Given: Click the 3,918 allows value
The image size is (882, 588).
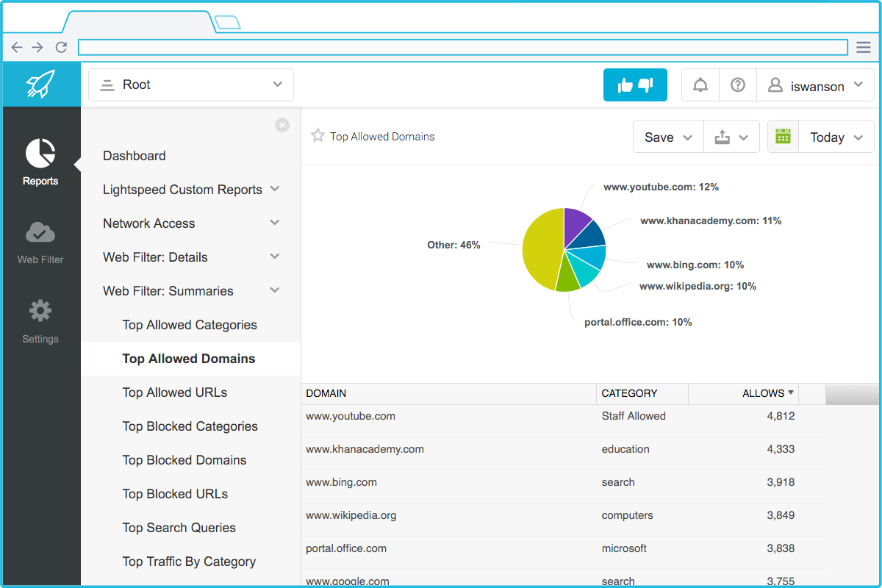Looking at the screenshot, I should pos(781,482).
